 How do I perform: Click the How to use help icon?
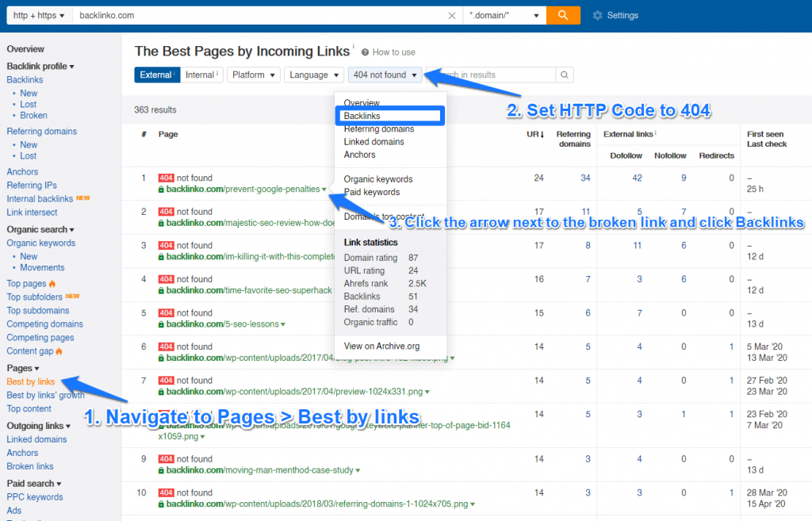click(365, 52)
